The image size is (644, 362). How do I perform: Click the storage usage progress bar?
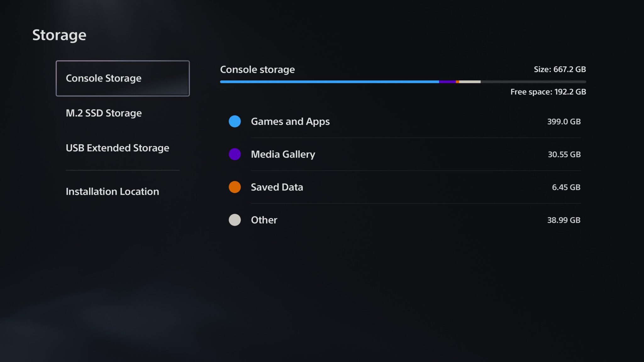point(402,82)
